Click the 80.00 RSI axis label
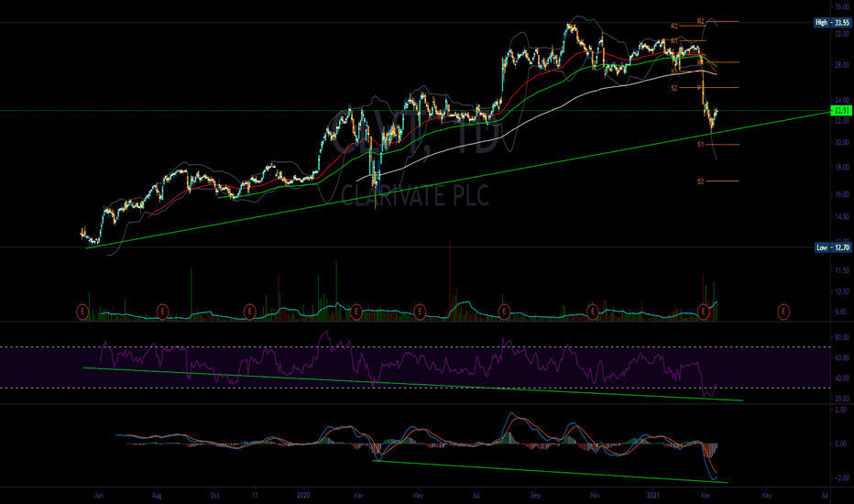The width and height of the screenshot is (854, 504). point(842,337)
